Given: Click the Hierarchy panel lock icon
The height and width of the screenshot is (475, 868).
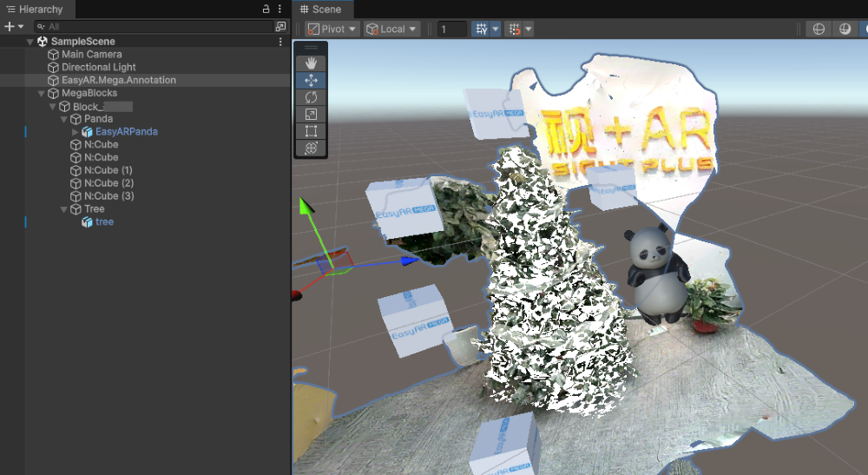Looking at the screenshot, I should coord(266,9).
